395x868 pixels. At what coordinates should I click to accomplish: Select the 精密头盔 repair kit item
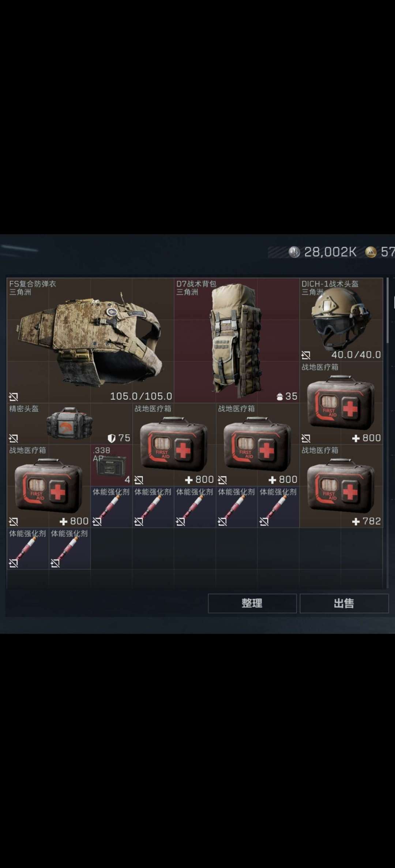point(69,424)
